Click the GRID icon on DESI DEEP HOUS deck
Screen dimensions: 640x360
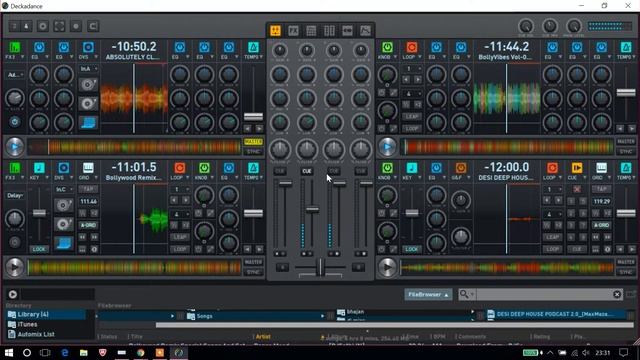(601, 168)
